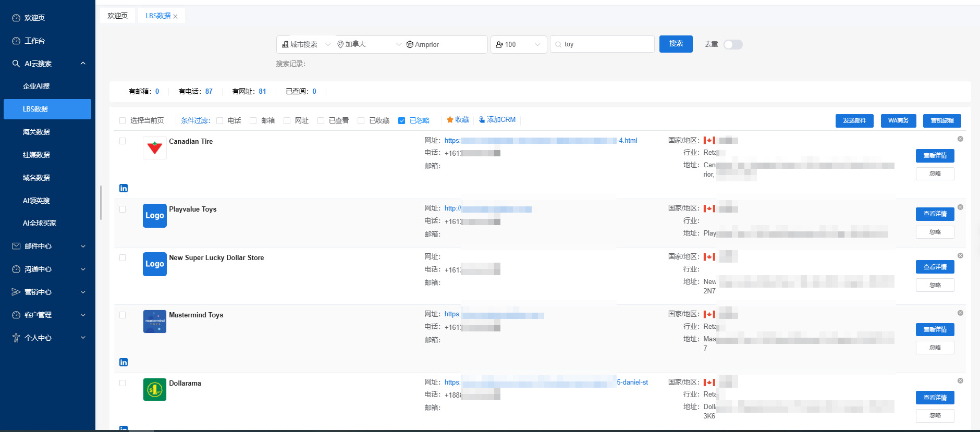Click the 沟通中心 sidebar icon
Image resolution: width=980 pixels, height=432 pixels.
coord(16,269)
